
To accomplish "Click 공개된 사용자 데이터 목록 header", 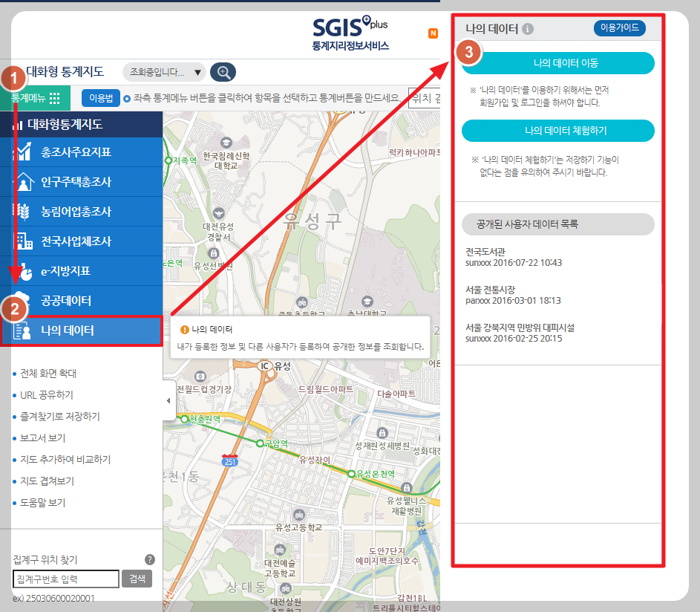I will pos(558,224).
